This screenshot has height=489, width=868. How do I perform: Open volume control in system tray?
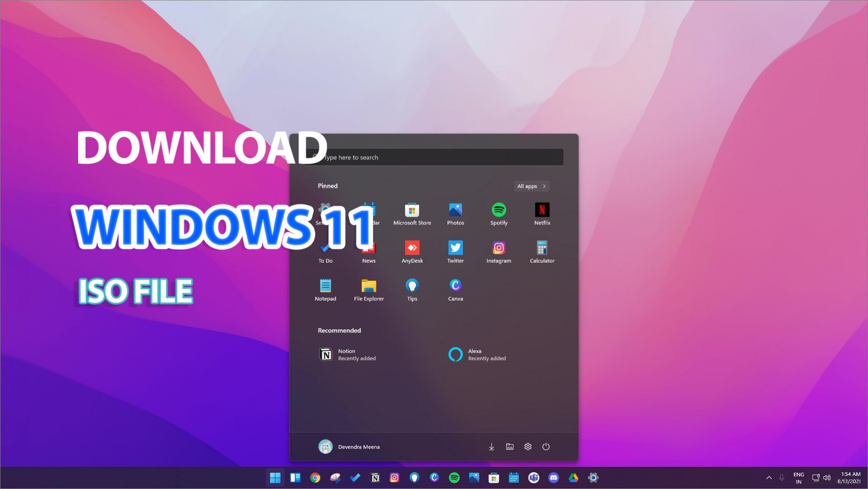(x=827, y=478)
